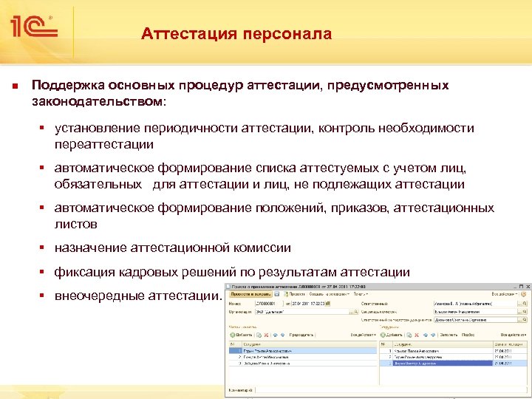Click the comment input field at bottom
532x399 pixels.
coord(391,390)
